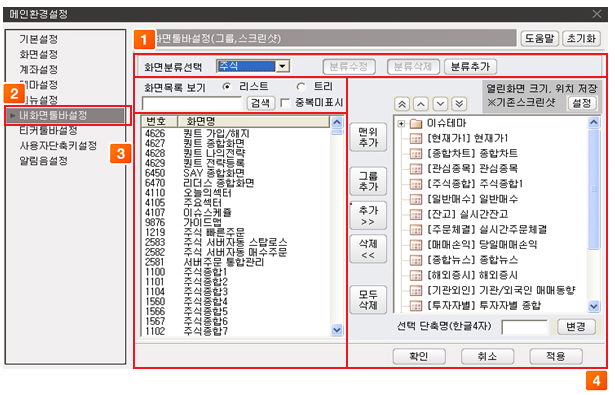Click the 모두 삭제 button
Screen dimensions: 615x395
point(368,300)
